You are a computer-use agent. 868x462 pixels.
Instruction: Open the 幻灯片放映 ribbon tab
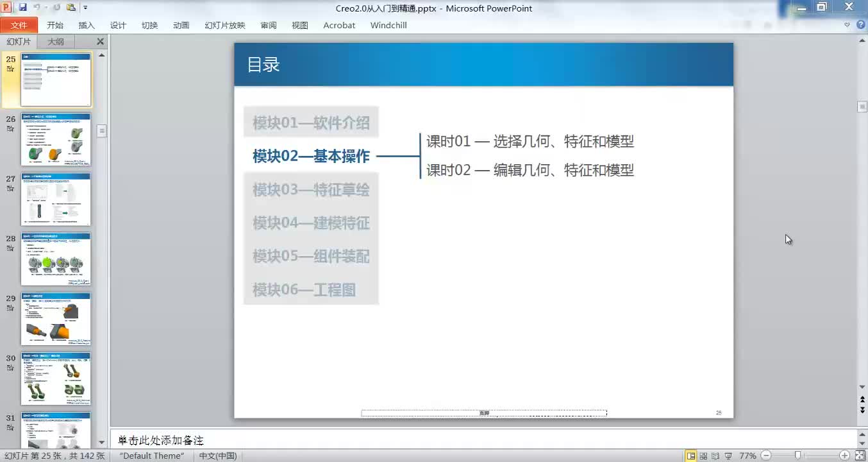[x=225, y=26]
